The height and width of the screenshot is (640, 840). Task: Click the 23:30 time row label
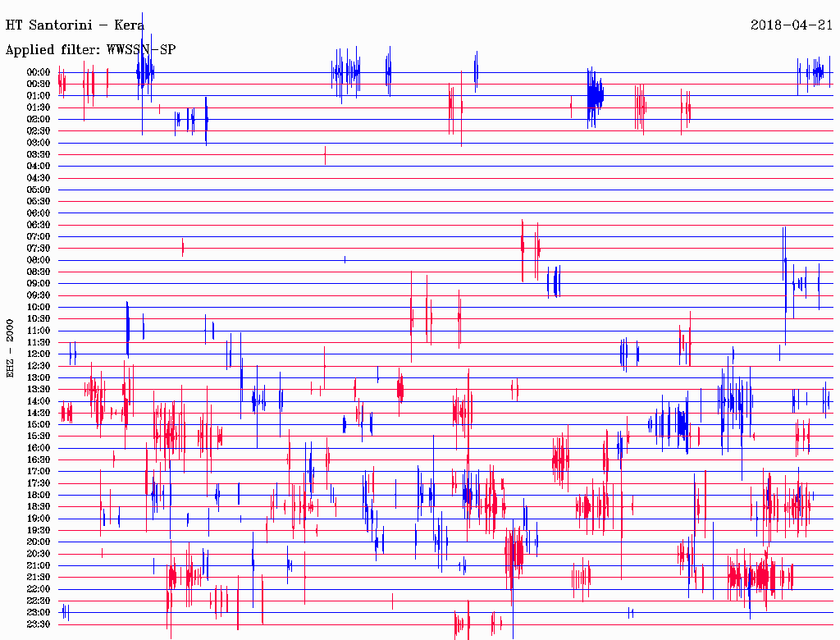(39, 624)
